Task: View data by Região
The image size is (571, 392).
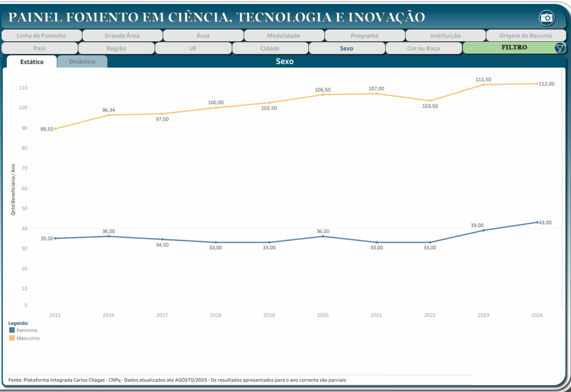Action: coord(116,49)
